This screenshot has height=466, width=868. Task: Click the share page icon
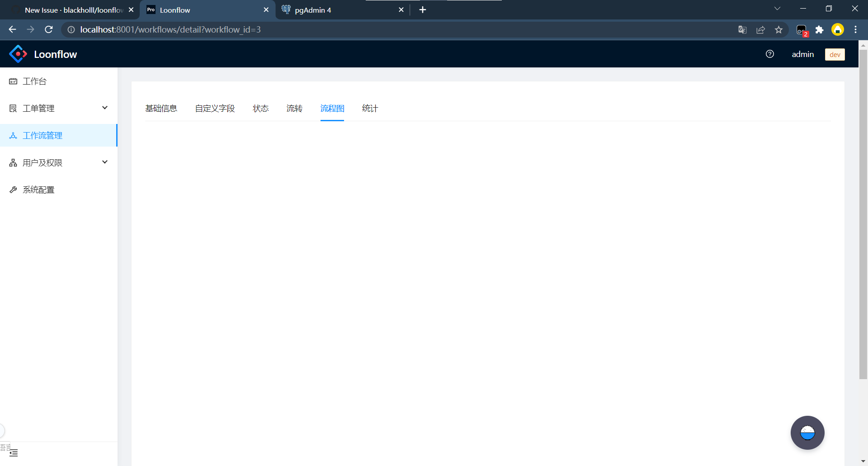point(760,30)
